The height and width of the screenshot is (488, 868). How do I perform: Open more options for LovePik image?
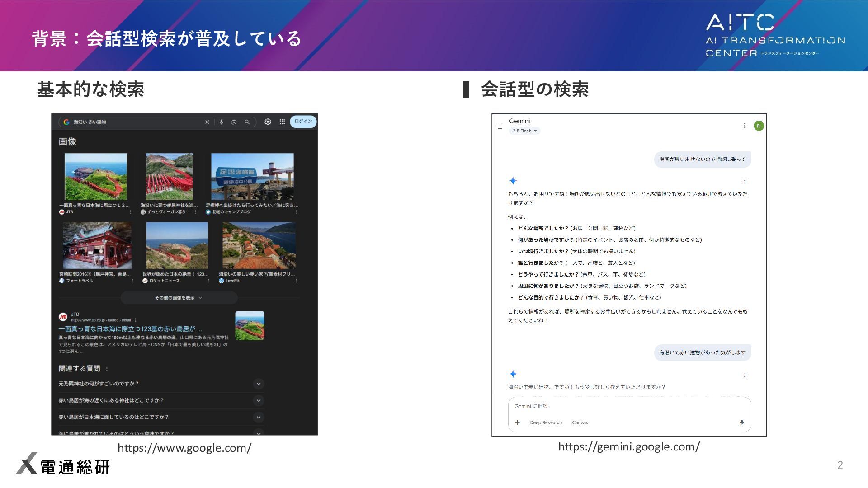tap(296, 281)
